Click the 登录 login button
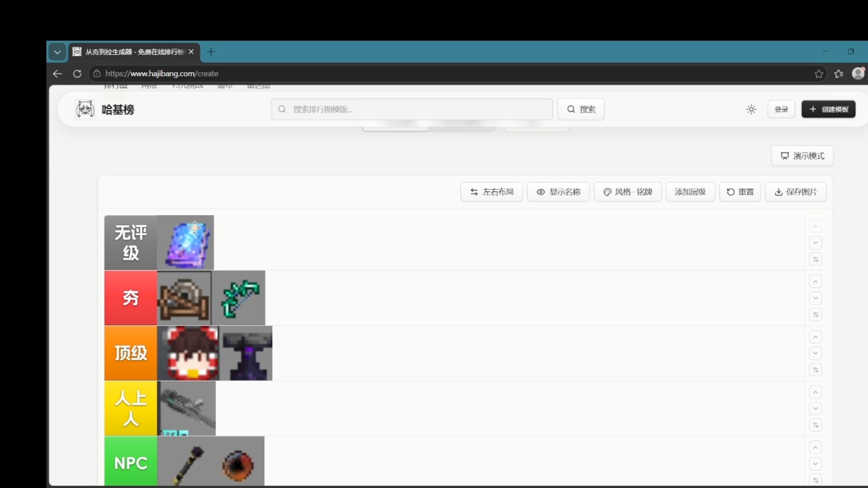The width and height of the screenshot is (868, 488). click(781, 109)
